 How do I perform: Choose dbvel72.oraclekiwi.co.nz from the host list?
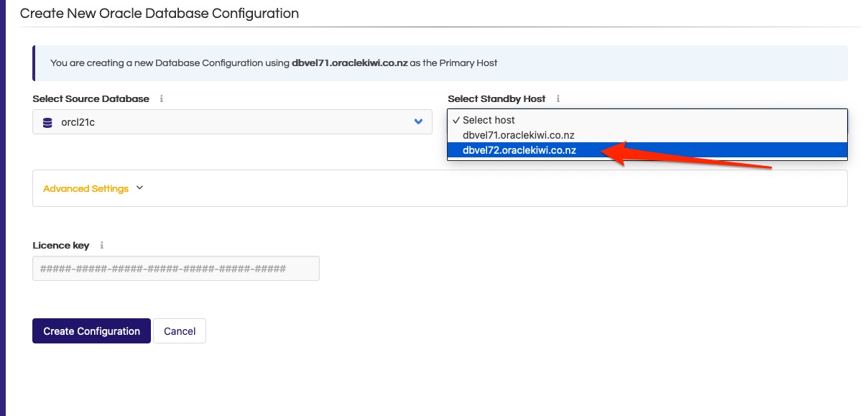click(x=647, y=150)
